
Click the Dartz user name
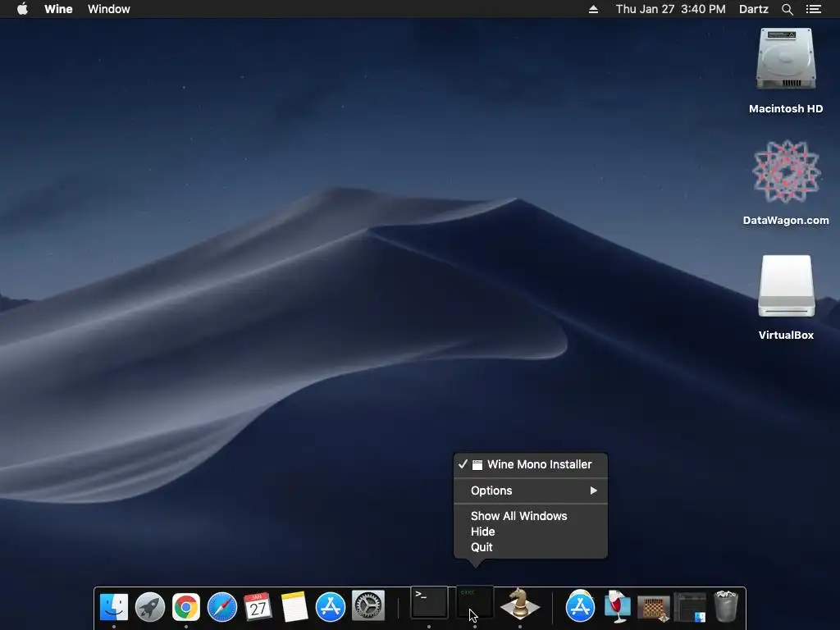[753, 9]
